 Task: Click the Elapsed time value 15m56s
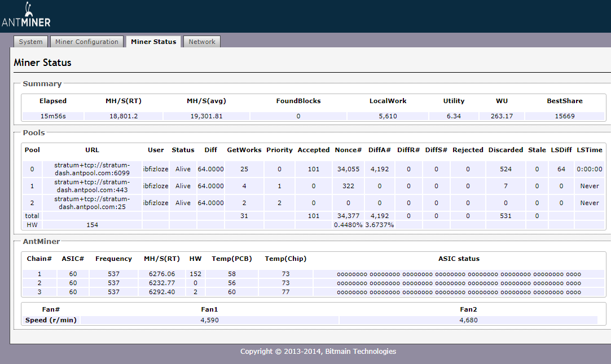point(53,116)
